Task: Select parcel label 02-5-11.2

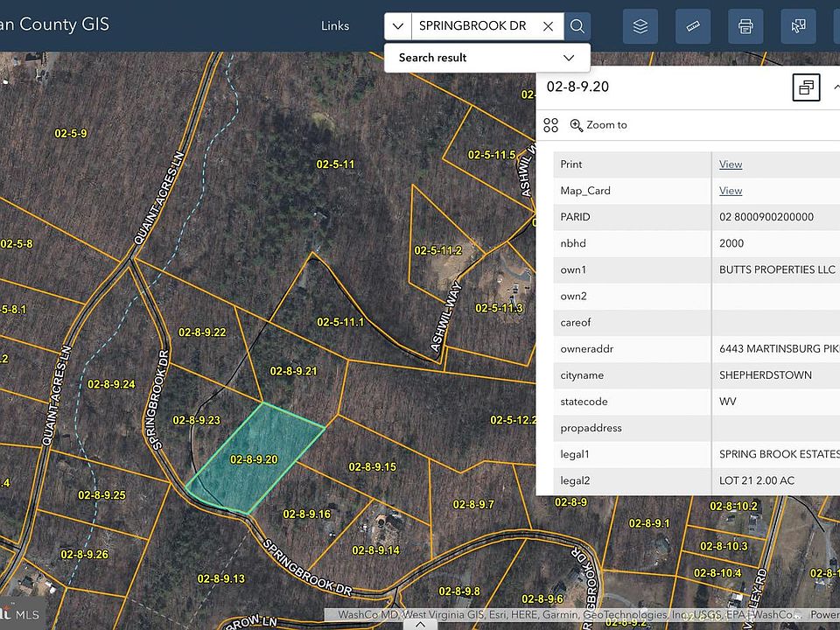Action: pyautogui.click(x=438, y=250)
